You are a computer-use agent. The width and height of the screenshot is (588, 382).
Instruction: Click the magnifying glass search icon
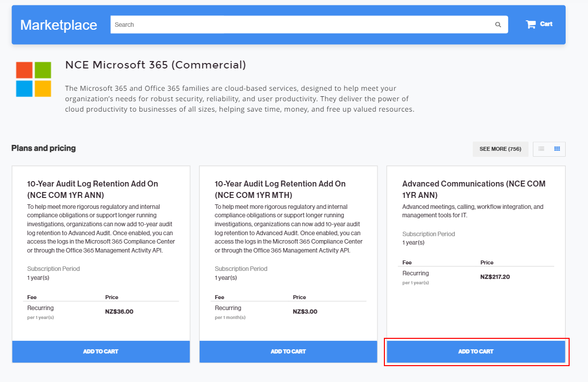point(498,25)
